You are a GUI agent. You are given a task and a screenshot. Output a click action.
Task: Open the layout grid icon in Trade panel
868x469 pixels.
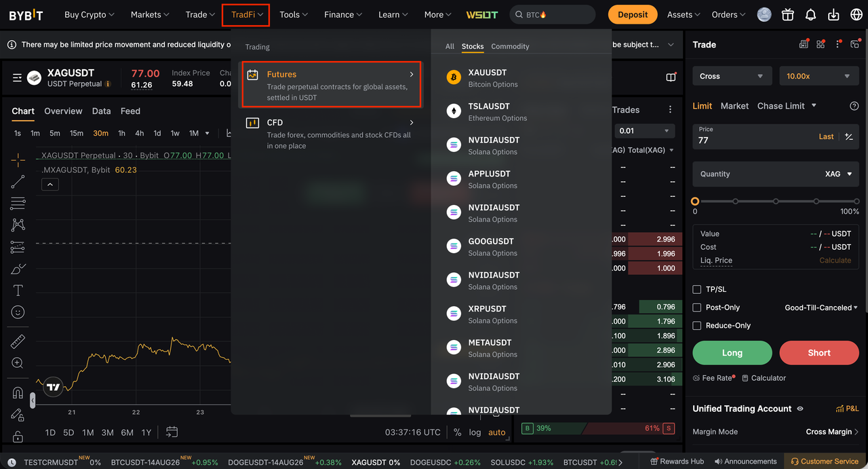[x=821, y=44]
